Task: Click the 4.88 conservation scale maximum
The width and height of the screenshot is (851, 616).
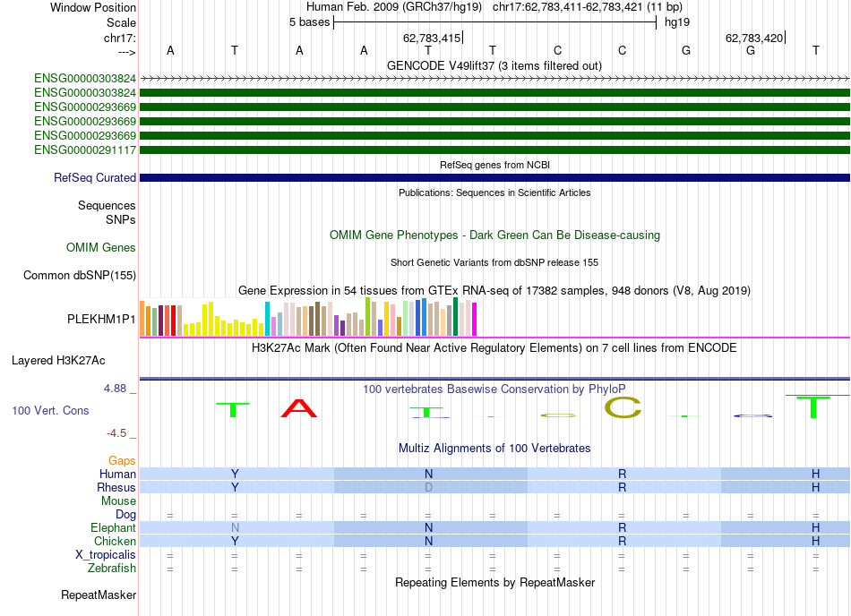Action: pos(115,389)
